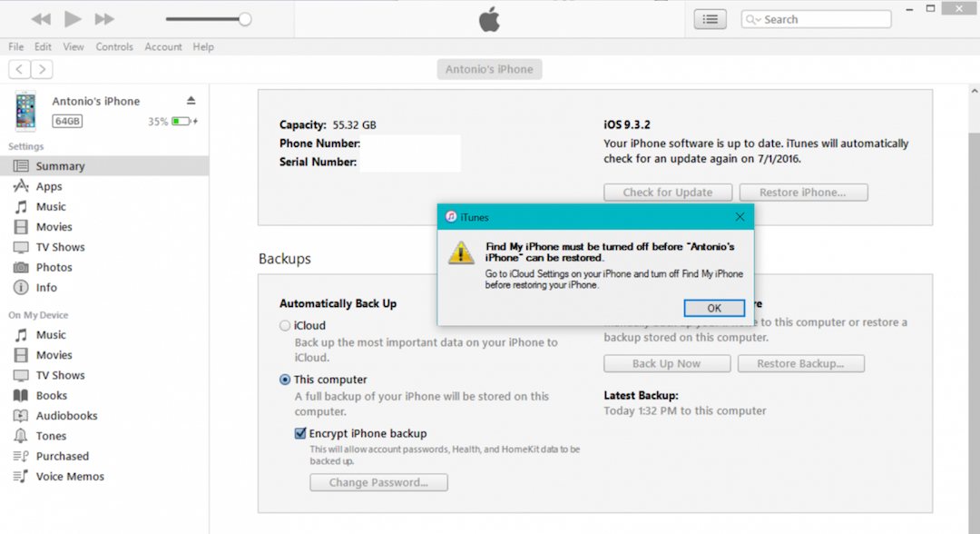Open the list view icon beside search
980x534 pixels.
coord(710,19)
